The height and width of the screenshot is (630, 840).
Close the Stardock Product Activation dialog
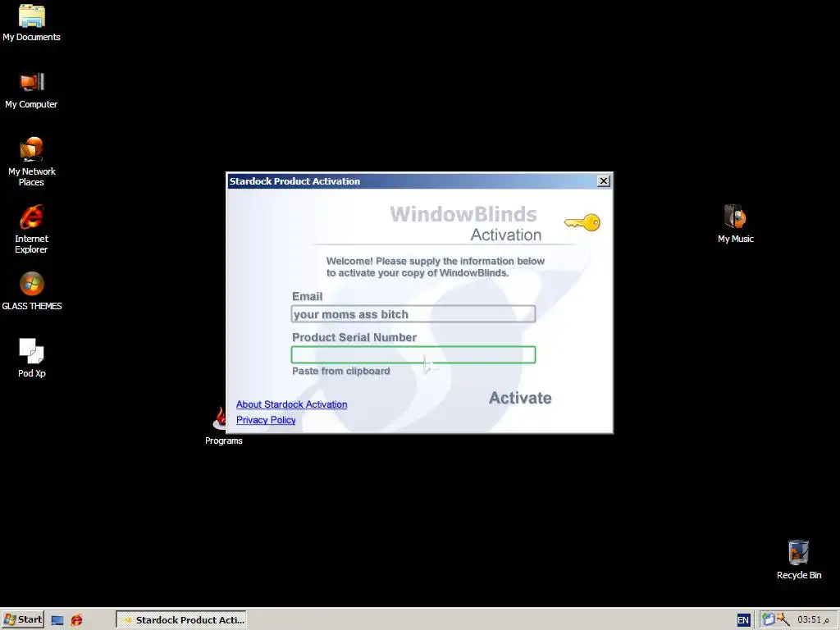[x=604, y=181]
